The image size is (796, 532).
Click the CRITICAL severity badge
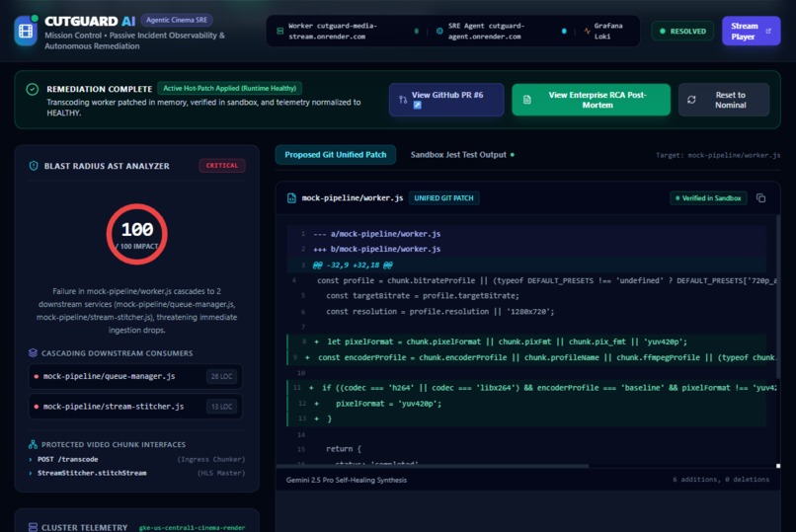pyautogui.click(x=222, y=166)
